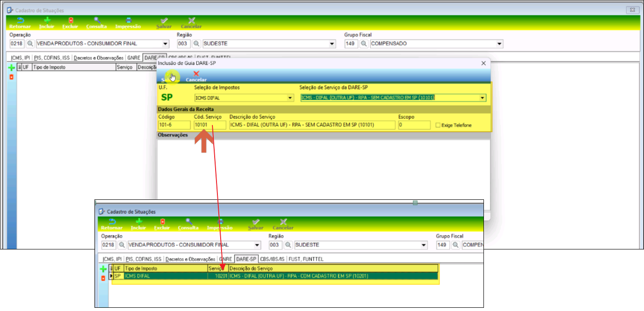Click Retornar icon in the upper window toolbar

pyautogui.click(x=20, y=20)
